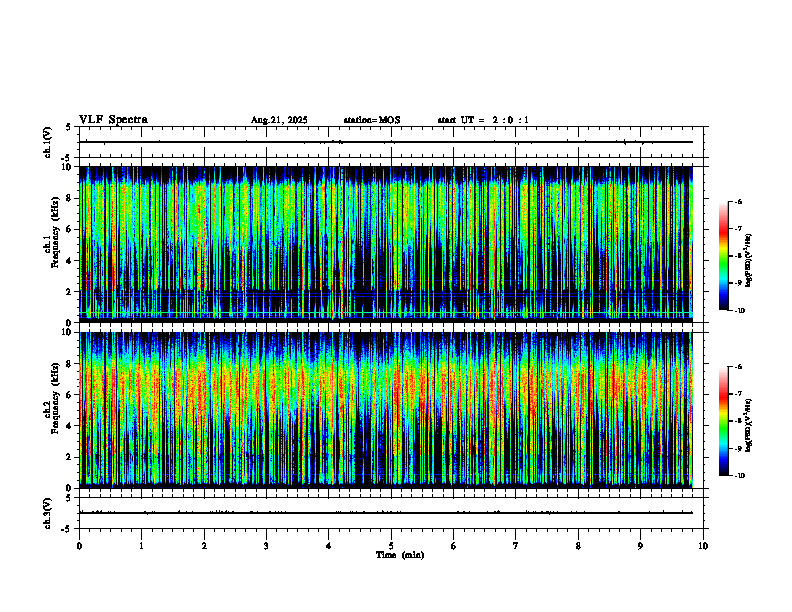Click the "start UT = 2 : 0 : 1" text
Screen dimensions: 792x612
tap(483, 120)
